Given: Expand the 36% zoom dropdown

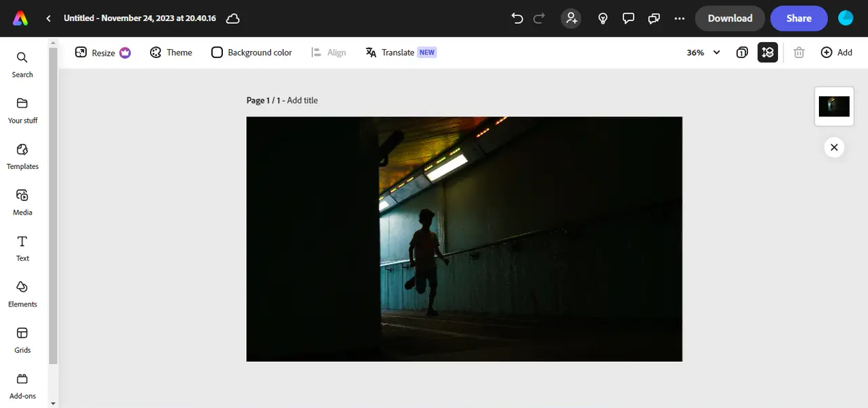Looking at the screenshot, I should tap(704, 52).
